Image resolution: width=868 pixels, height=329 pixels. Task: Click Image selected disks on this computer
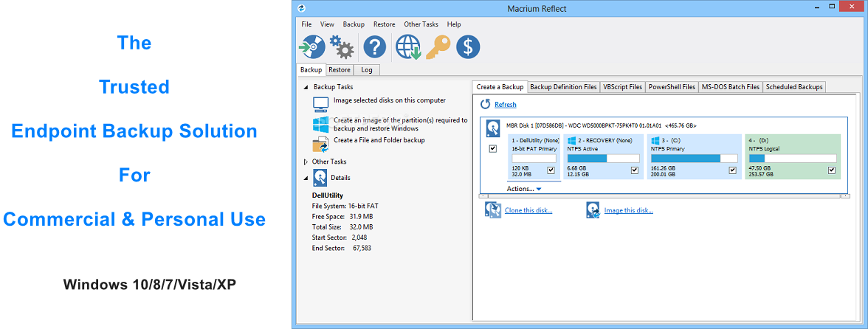[x=389, y=100]
